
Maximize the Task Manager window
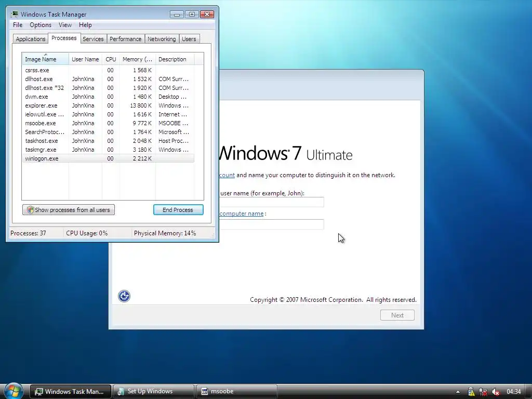click(x=192, y=14)
